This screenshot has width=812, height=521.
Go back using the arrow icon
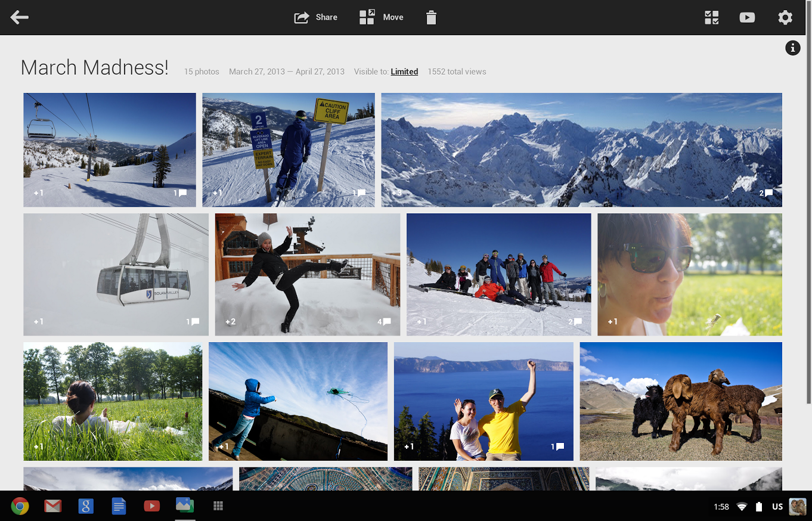20,17
